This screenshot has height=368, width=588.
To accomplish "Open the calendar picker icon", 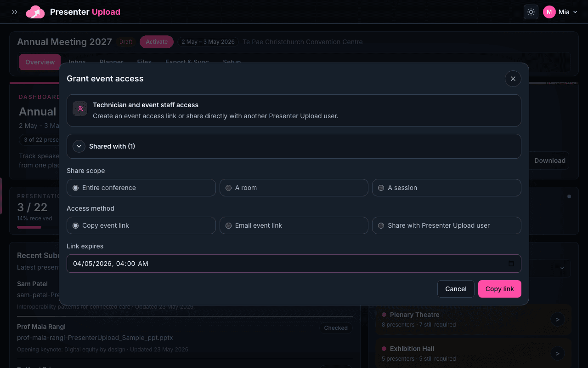I will (511, 264).
